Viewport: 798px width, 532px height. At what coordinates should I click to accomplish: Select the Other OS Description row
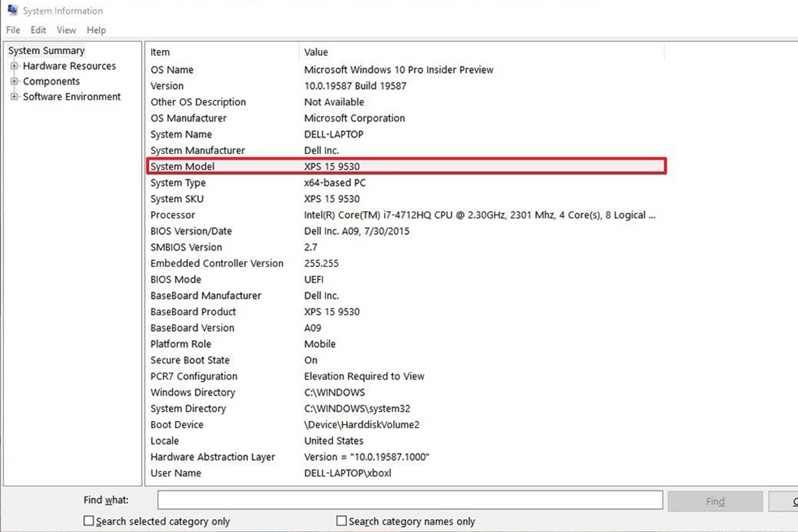(x=406, y=102)
